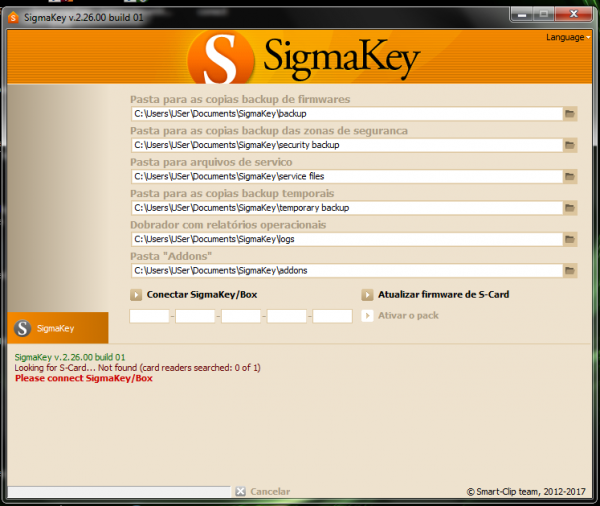Click the SigmaKey title bar app icon
Screen dimensions: 600x506
tap(13, 18)
